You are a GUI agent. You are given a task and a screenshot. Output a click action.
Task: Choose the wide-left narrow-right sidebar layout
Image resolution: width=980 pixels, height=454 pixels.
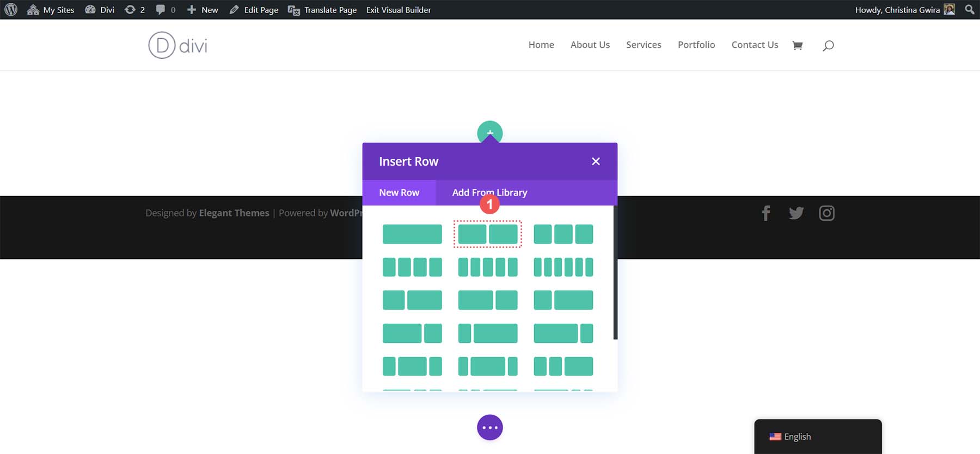coord(563,333)
